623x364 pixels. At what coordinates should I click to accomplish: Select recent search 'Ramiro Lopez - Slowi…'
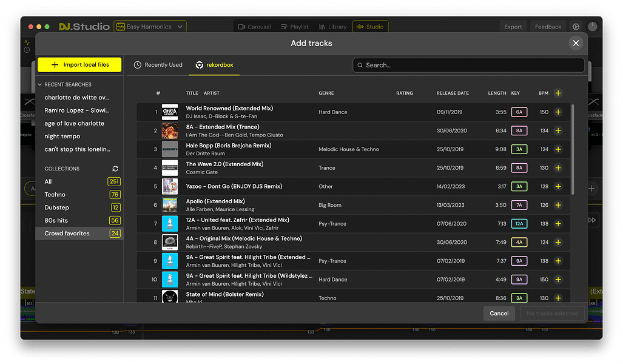(76, 110)
